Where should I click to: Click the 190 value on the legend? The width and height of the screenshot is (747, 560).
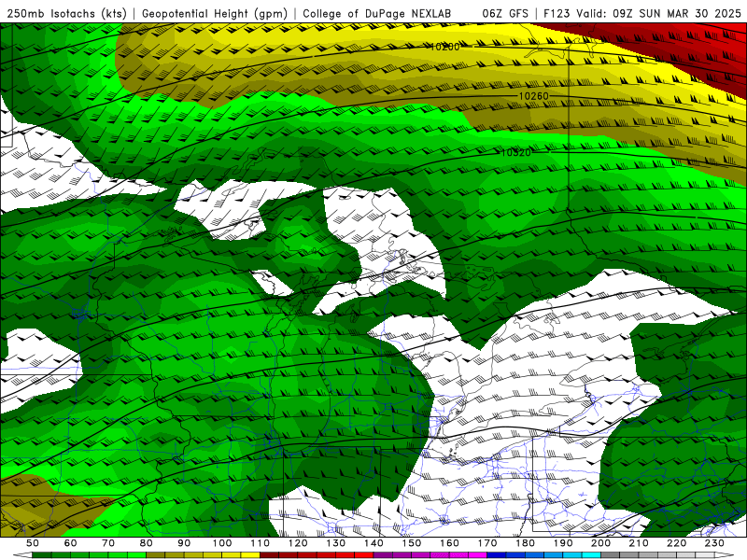tap(563, 543)
